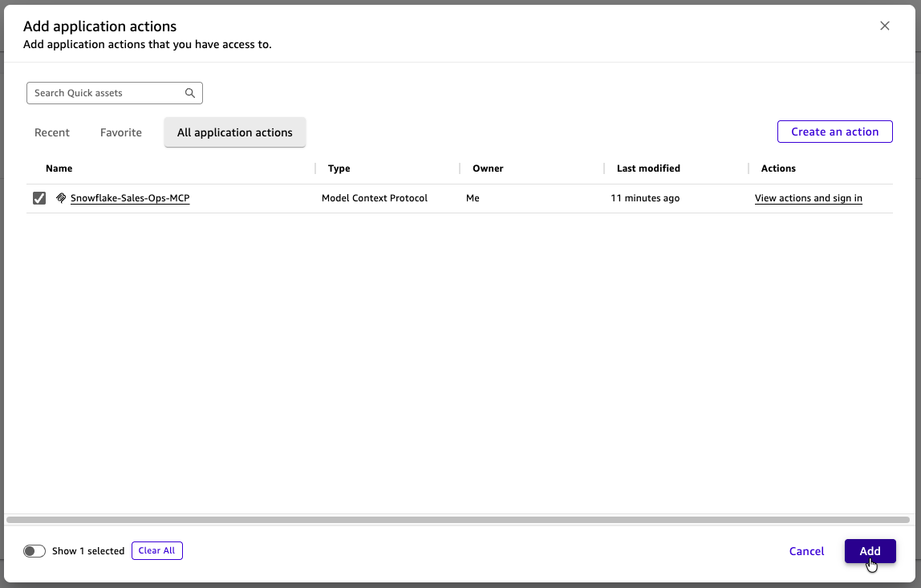The height and width of the screenshot is (588, 921).
Task: Click the horizontal scrollbar
Action: pyautogui.click(x=457, y=520)
